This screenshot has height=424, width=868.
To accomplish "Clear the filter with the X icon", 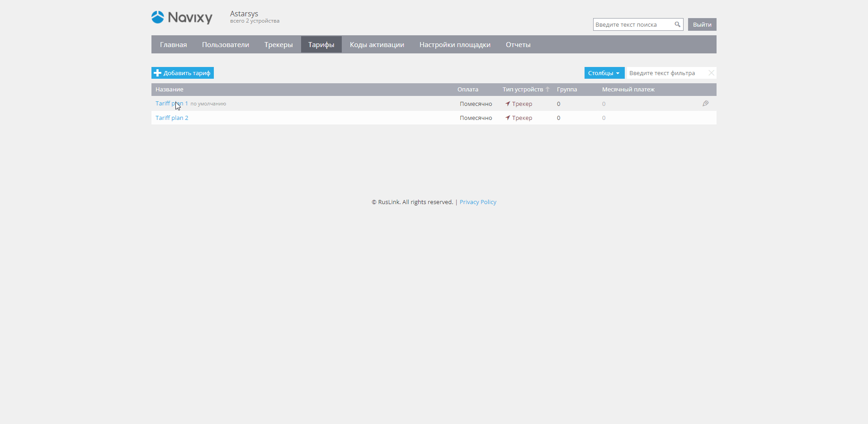I will coord(711,73).
